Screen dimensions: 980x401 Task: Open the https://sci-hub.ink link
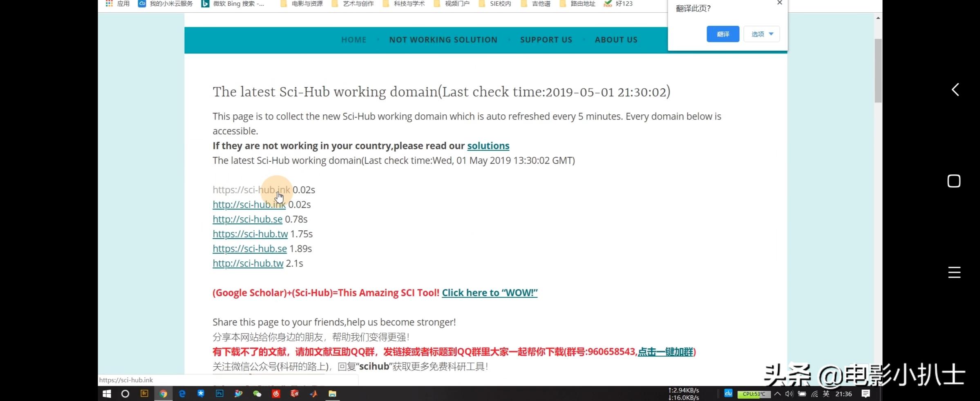pos(251,190)
